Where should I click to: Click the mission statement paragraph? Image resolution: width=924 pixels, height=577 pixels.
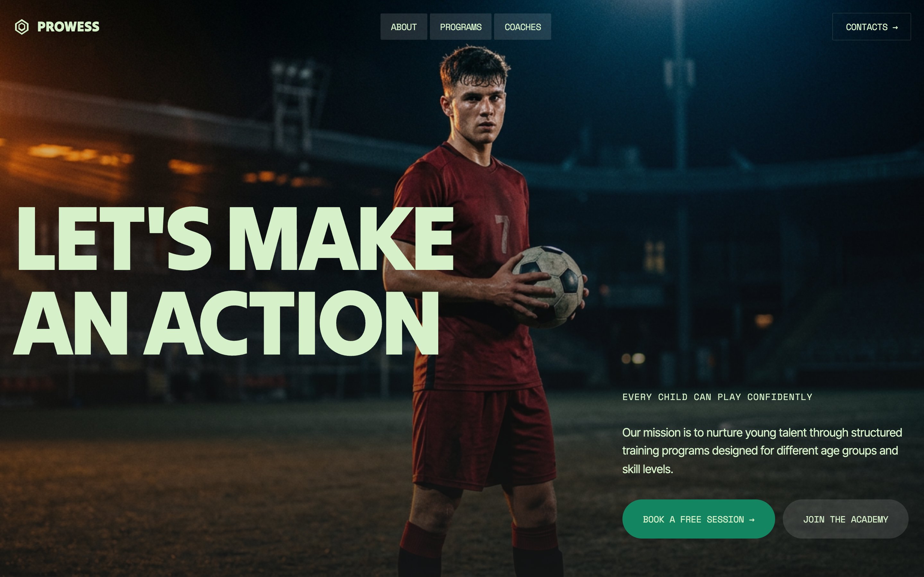coord(762,451)
